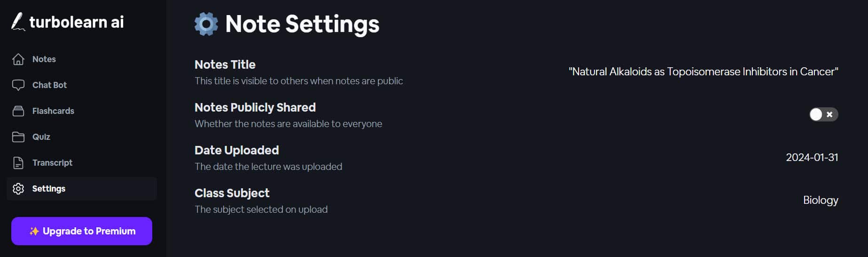Click the blue gear icon beside Note Settings
The height and width of the screenshot is (257, 868).
[206, 24]
